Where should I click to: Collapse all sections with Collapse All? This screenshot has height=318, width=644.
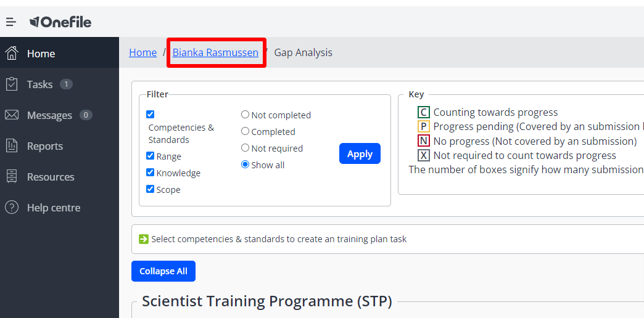(x=163, y=271)
